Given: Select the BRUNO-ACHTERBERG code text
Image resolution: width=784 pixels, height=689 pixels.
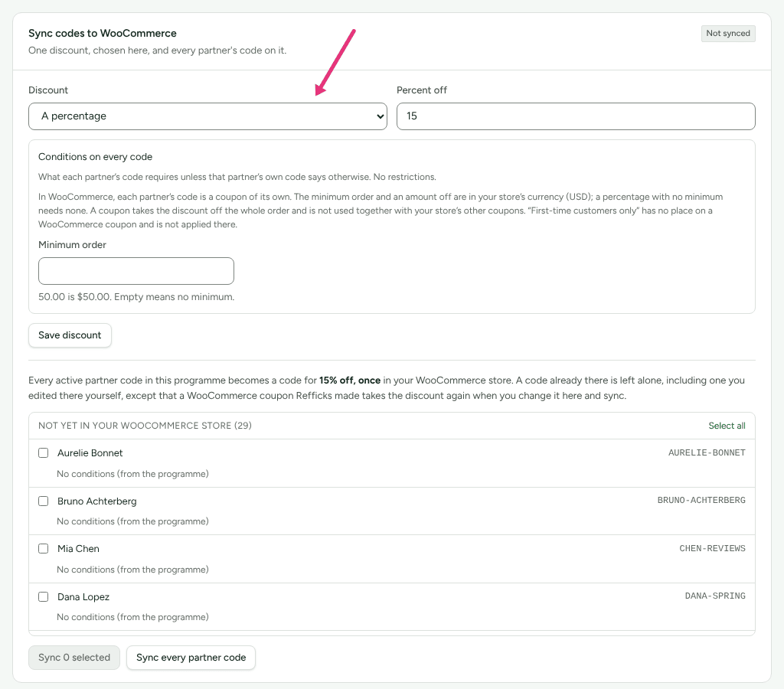Looking at the screenshot, I should [701, 501].
